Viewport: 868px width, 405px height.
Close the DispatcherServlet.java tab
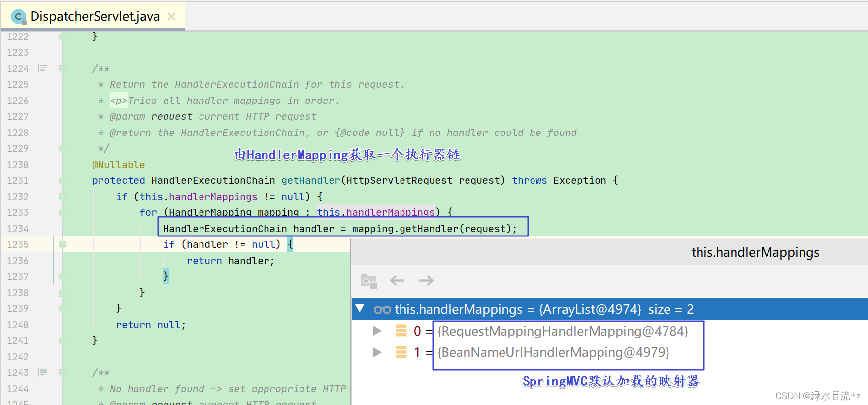pyautogui.click(x=172, y=16)
